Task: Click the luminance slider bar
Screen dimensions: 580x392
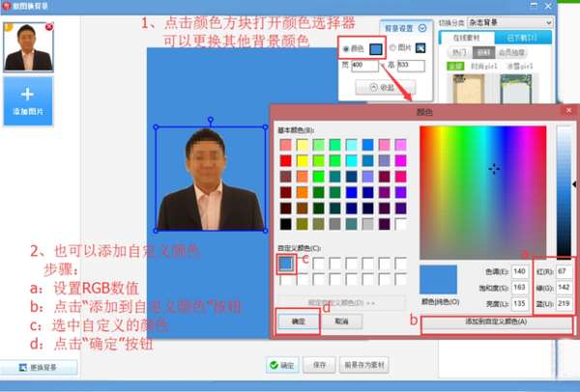Action: 565,190
